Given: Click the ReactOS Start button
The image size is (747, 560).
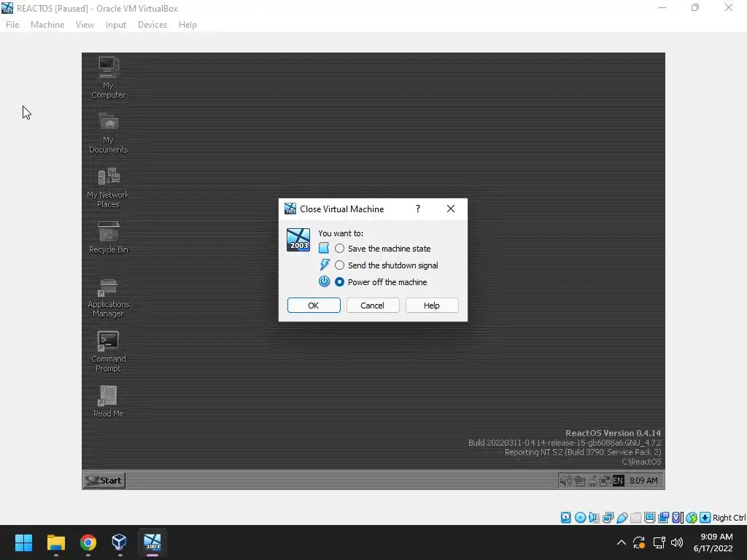Looking at the screenshot, I should pos(104,481).
